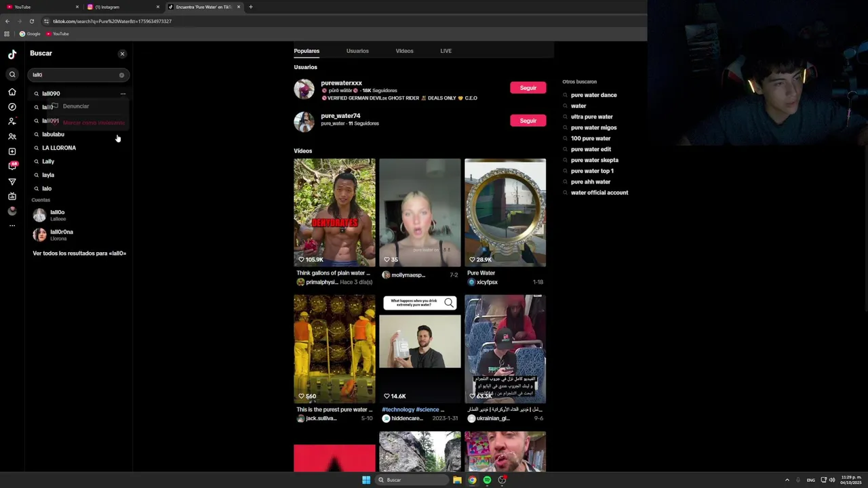Image resolution: width=868 pixels, height=488 pixels.
Task: Follow purewaterxxx with Seguir button
Action: [528, 87]
